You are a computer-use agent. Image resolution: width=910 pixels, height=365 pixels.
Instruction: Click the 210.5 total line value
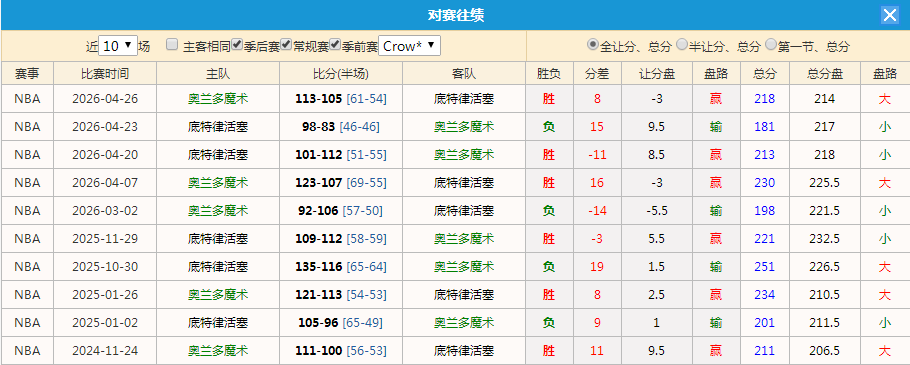point(824,295)
